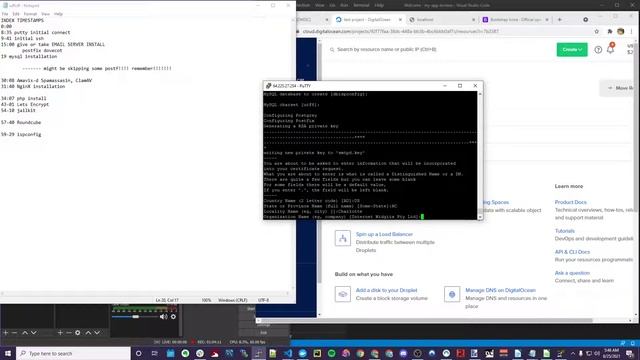Move scene up in OBS scenes
This screenshot has height=360, width=640.
click(24, 333)
